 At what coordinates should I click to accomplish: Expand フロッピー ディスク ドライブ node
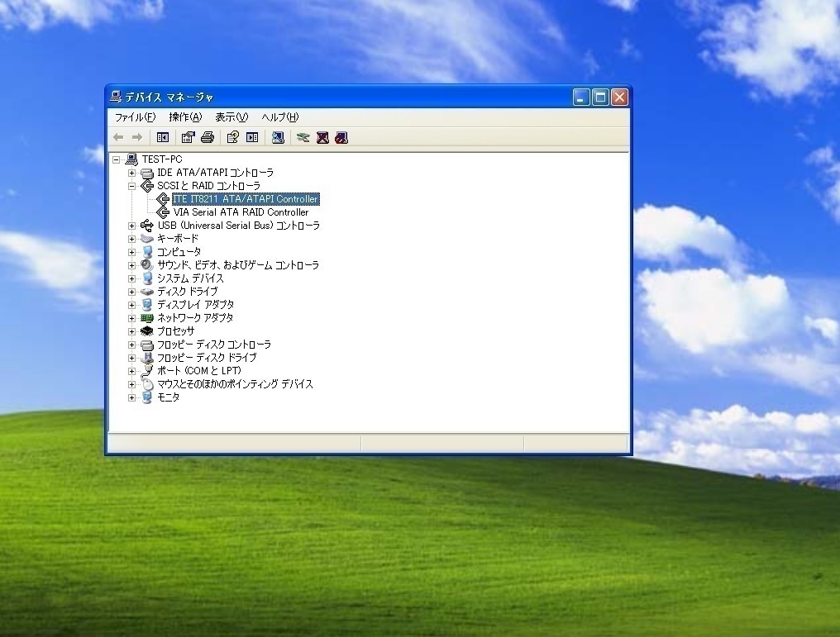click(131, 358)
